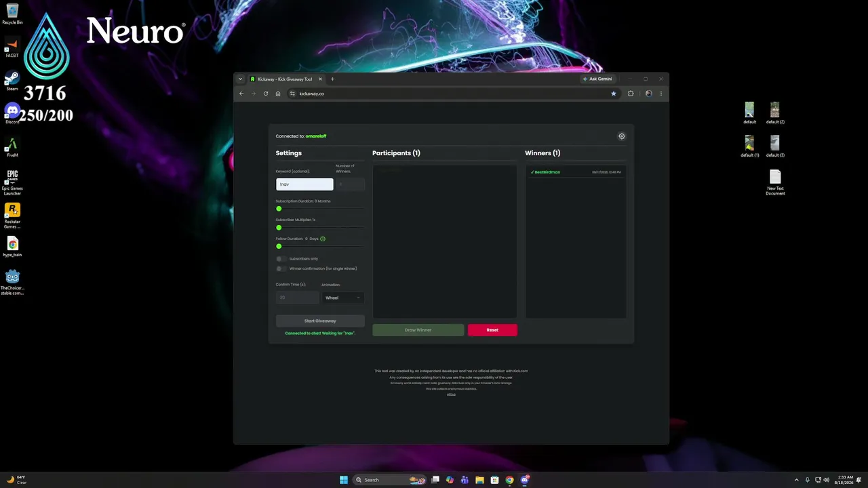The height and width of the screenshot is (488, 868).
Task: Click the link at the footer bottom
Action: [x=451, y=394]
